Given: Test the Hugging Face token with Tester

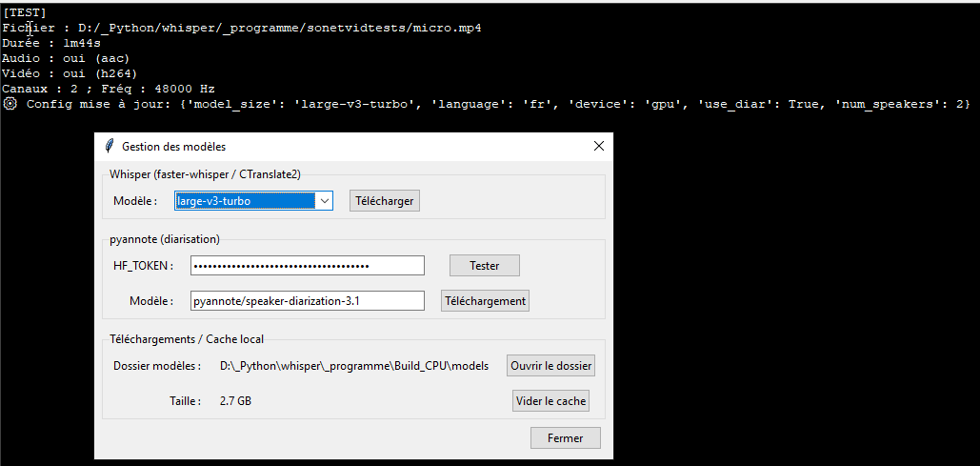Looking at the screenshot, I should tap(484, 265).
